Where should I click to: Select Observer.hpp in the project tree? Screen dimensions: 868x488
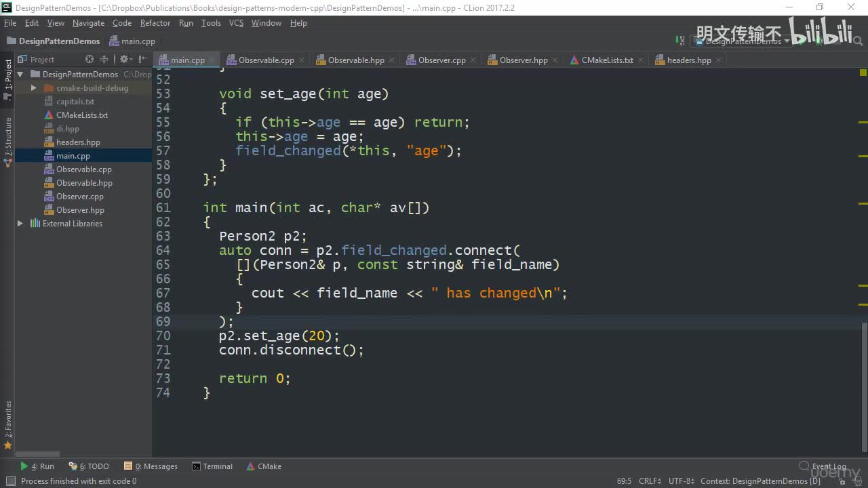click(x=80, y=210)
